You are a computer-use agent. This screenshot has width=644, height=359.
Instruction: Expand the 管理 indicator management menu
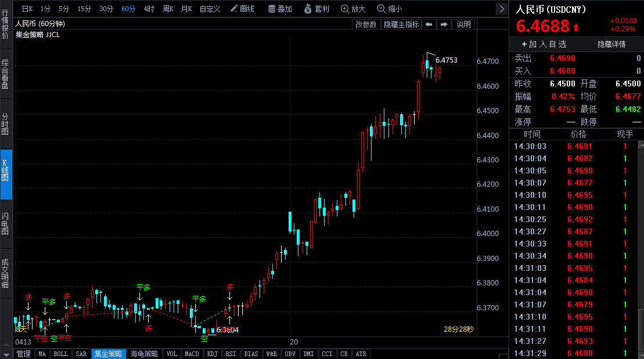tap(24, 354)
